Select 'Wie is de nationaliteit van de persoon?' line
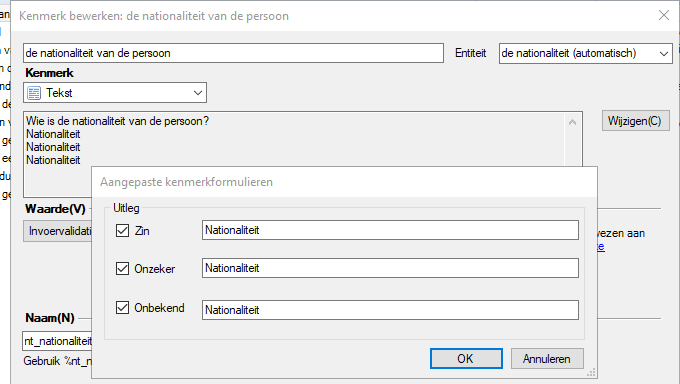 point(118,121)
